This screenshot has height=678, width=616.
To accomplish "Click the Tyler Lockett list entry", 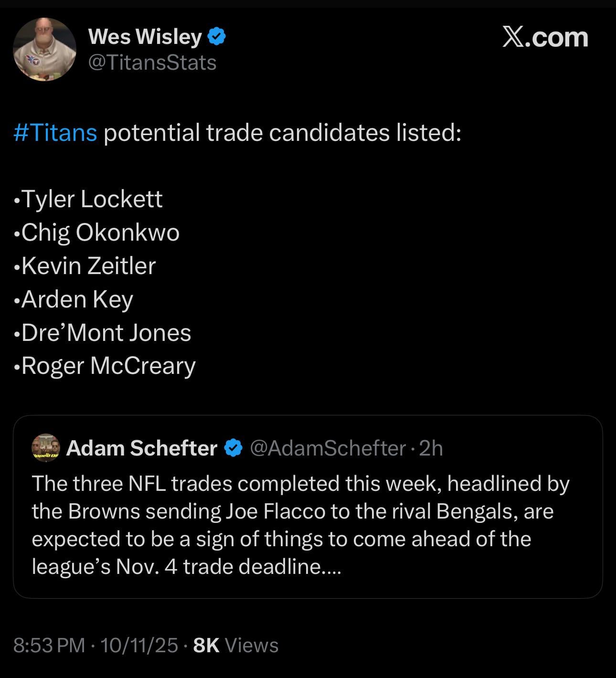I will coord(92,199).
